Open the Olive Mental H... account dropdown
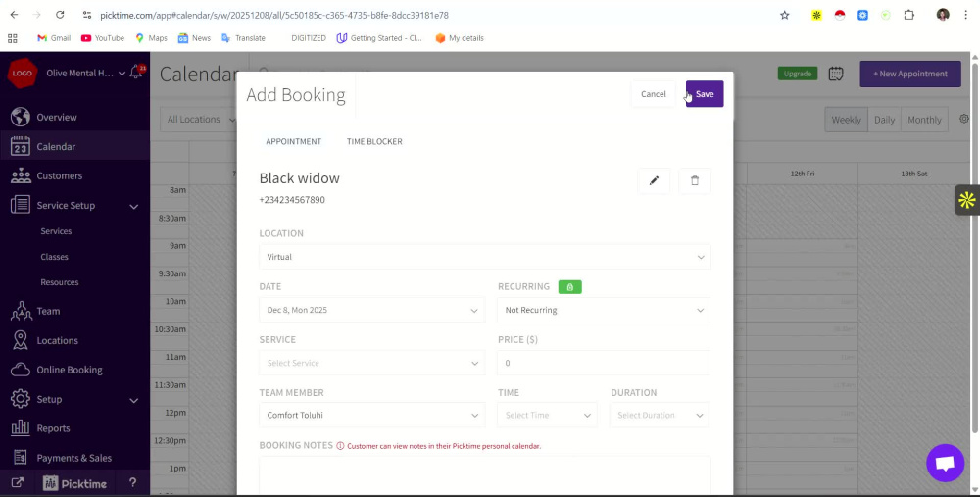The width and height of the screenshot is (980, 497). [85, 74]
